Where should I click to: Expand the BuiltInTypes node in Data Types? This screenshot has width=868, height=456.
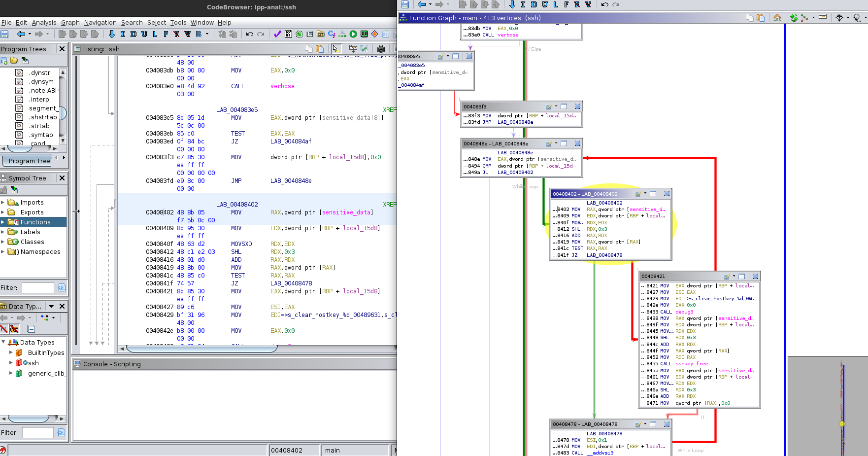pyautogui.click(x=12, y=352)
